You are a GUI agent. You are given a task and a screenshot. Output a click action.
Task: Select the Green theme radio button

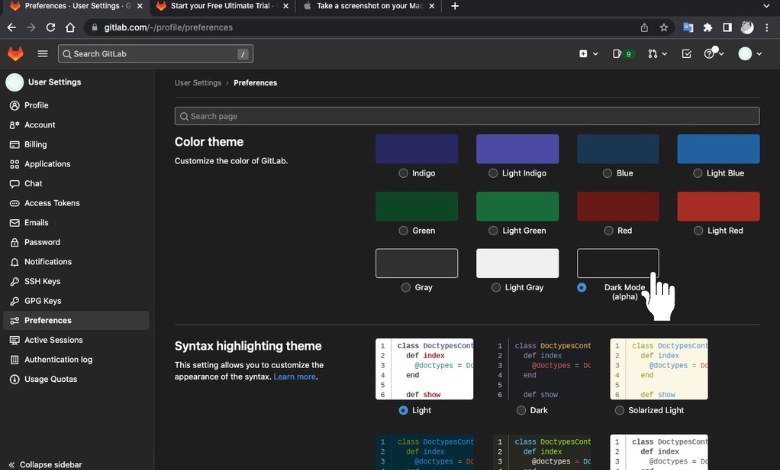tap(403, 231)
